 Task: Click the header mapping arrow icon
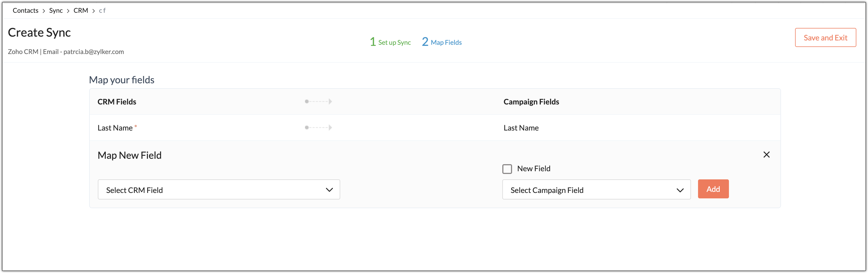point(319,101)
